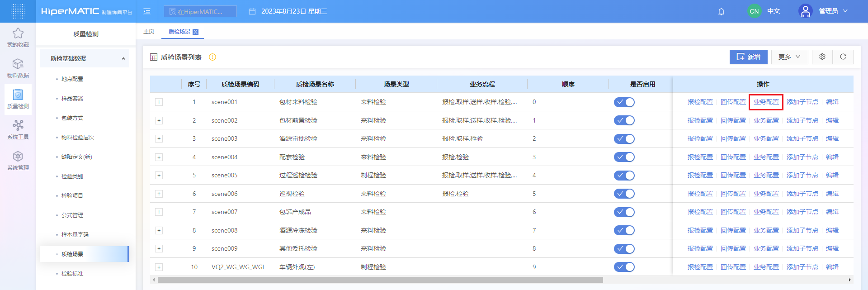
Task: Toggle enabled switch for scene002
Action: click(x=624, y=120)
